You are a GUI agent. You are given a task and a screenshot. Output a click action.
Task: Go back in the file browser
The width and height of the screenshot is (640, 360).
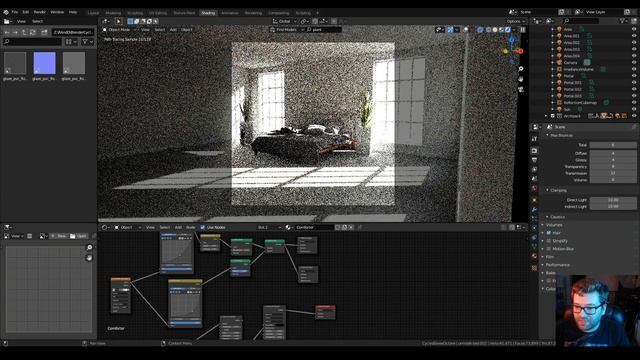[x=7, y=32]
